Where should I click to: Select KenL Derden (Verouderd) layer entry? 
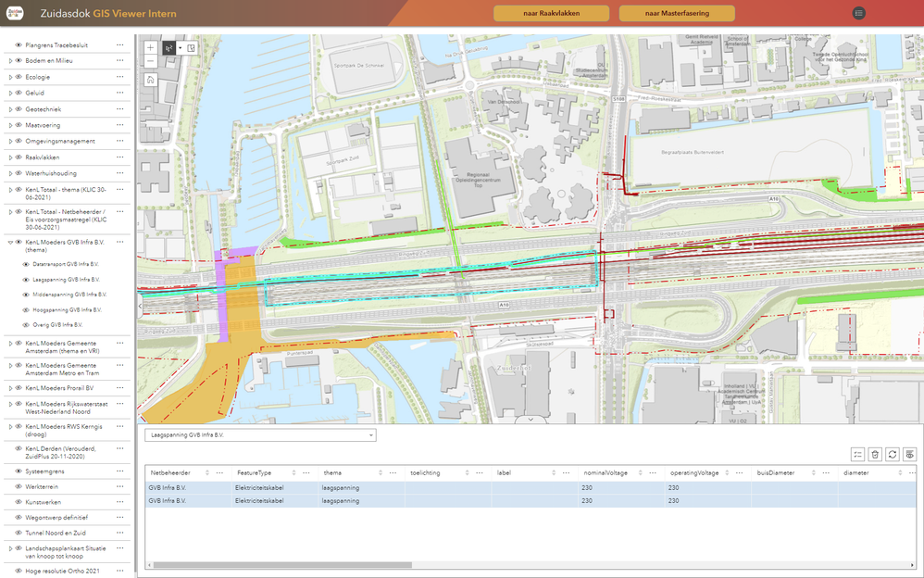(x=60, y=452)
